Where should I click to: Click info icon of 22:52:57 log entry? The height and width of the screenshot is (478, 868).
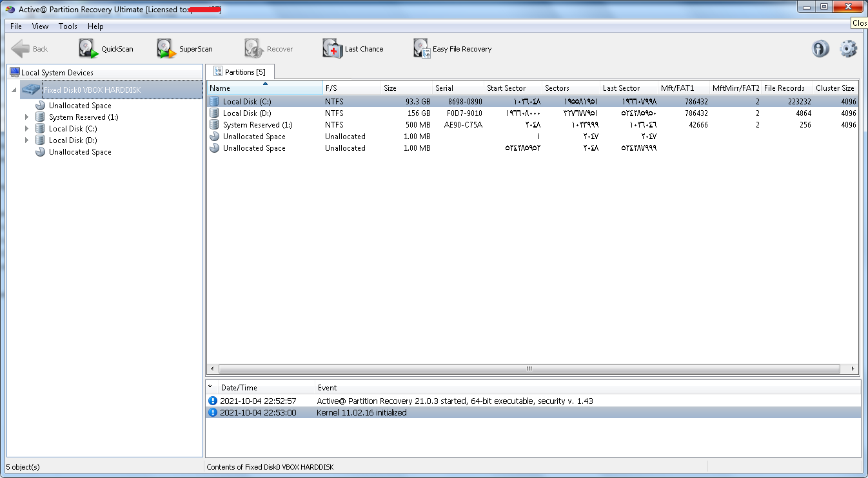pos(213,401)
